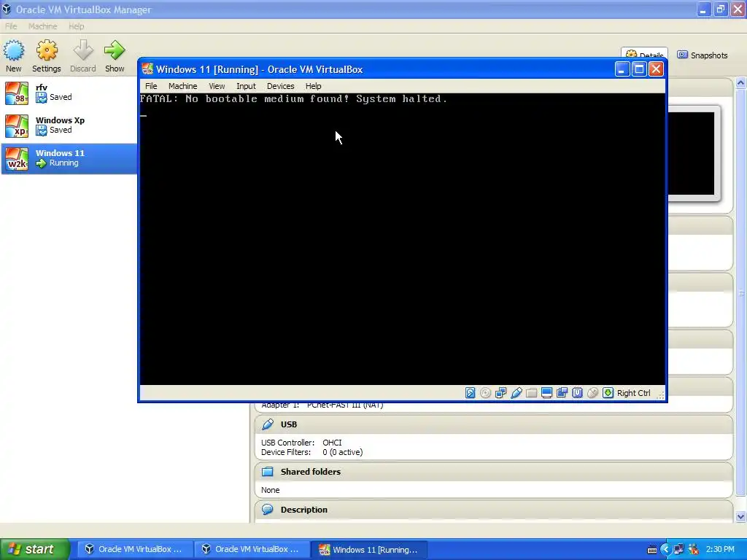Click the Description section header
747x560 pixels.
click(494, 510)
